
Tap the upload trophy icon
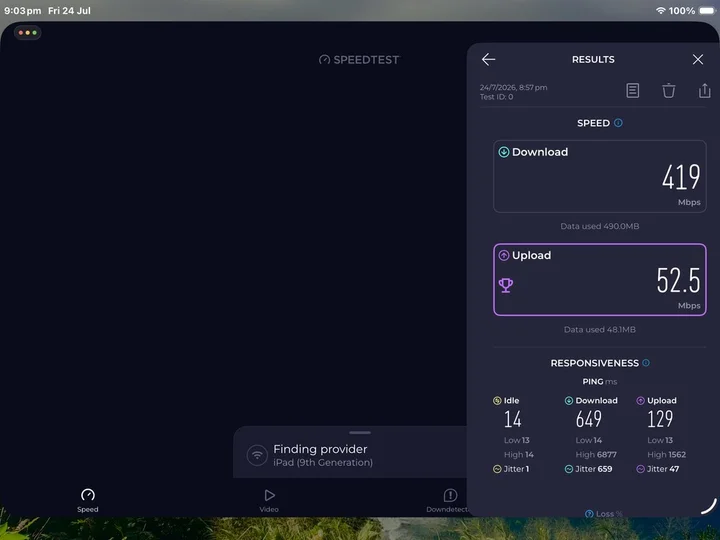506,285
